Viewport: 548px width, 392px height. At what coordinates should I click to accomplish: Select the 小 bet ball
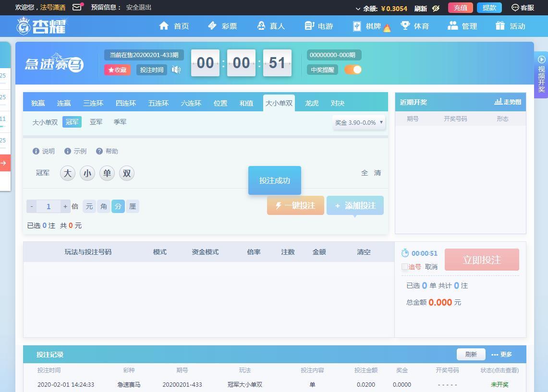click(x=87, y=173)
